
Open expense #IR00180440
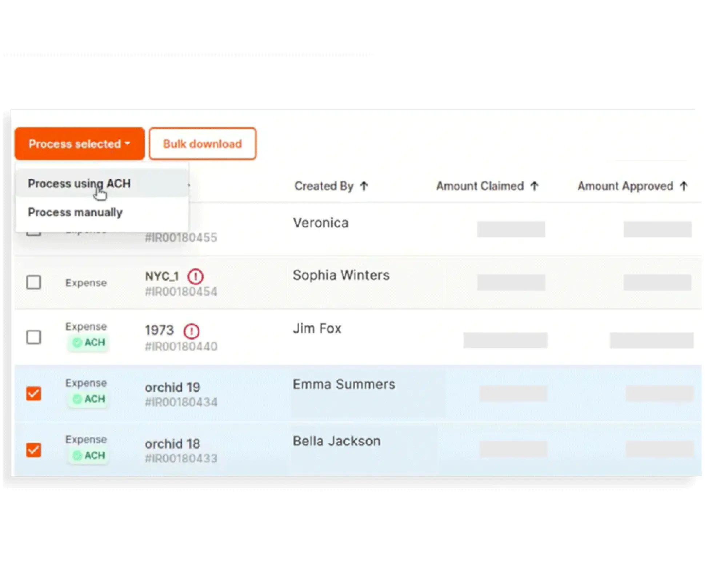point(181,346)
